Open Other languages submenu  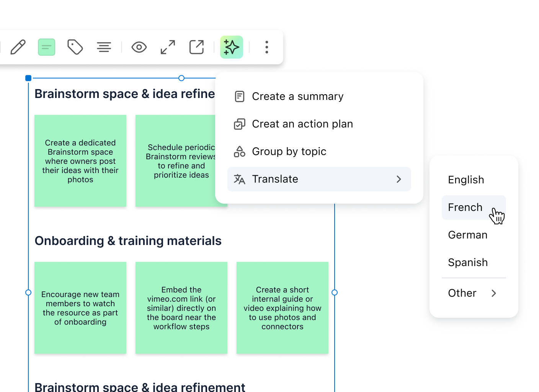[474, 293]
